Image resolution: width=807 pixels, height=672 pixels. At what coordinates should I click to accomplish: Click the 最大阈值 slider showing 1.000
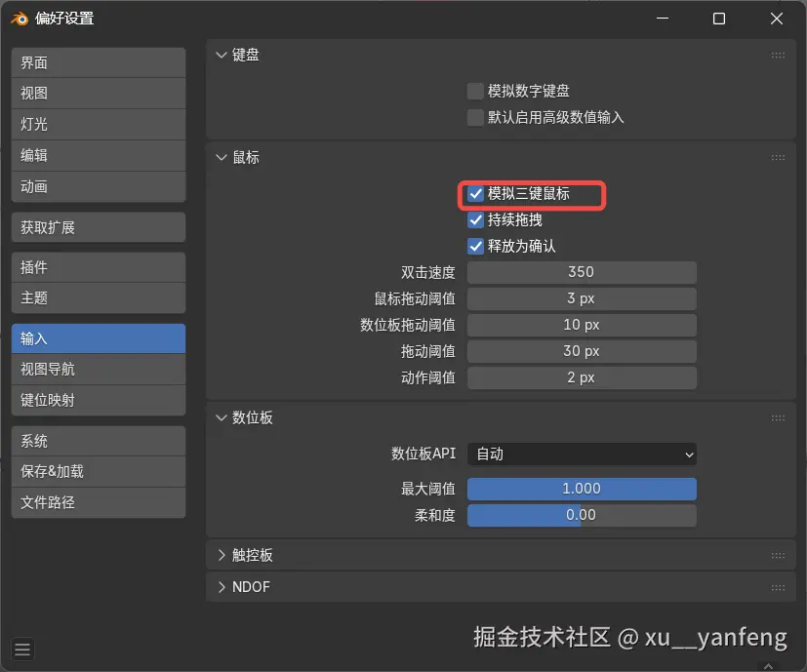click(582, 489)
